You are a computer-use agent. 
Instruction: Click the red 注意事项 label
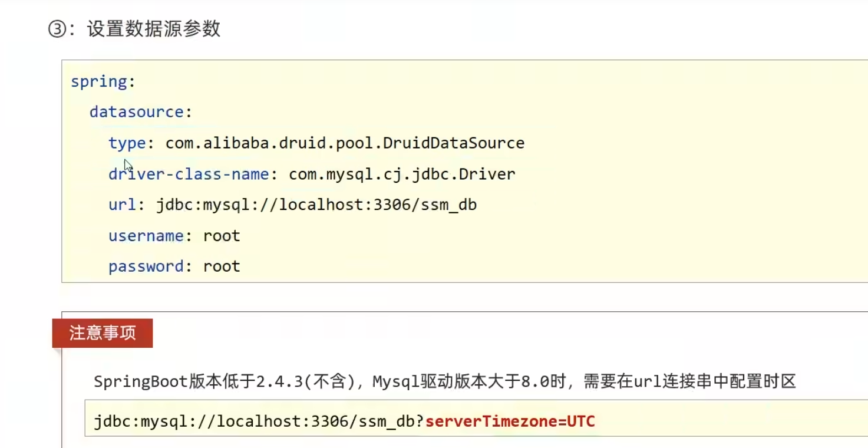pos(103,333)
